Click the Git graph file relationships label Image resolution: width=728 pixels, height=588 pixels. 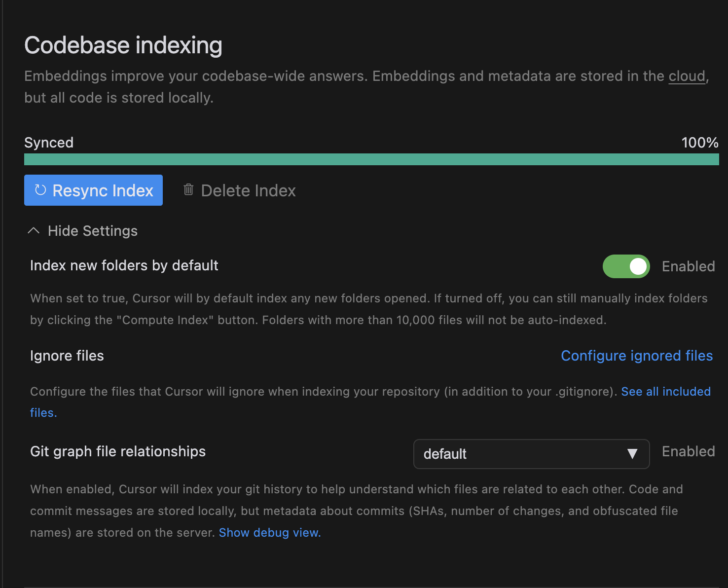pyautogui.click(x=118, y=451)
